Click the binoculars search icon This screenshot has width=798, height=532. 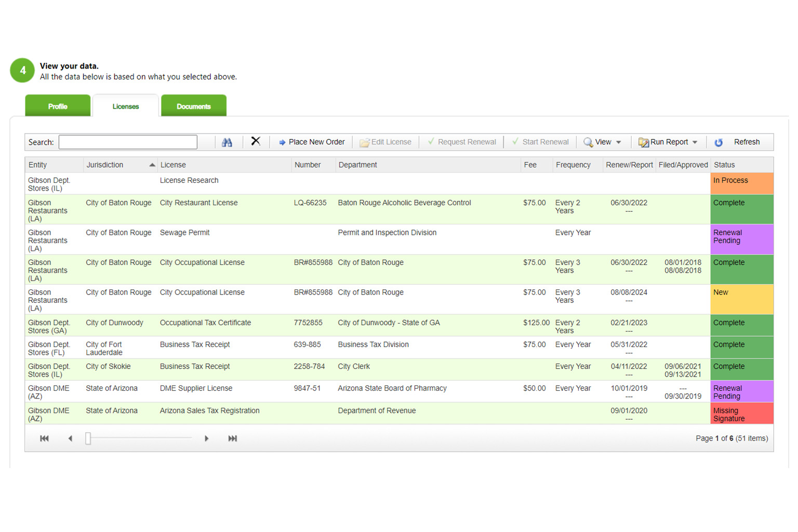coord(227,142)
